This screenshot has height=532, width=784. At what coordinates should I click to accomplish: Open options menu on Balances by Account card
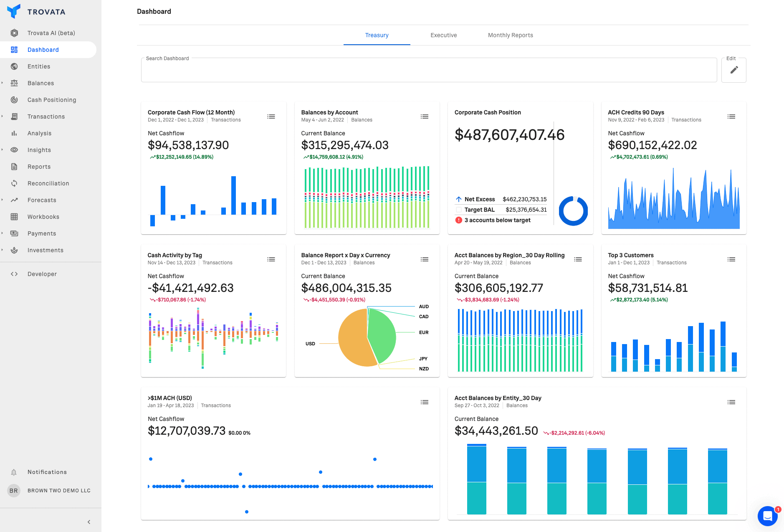tap(425, 117)
